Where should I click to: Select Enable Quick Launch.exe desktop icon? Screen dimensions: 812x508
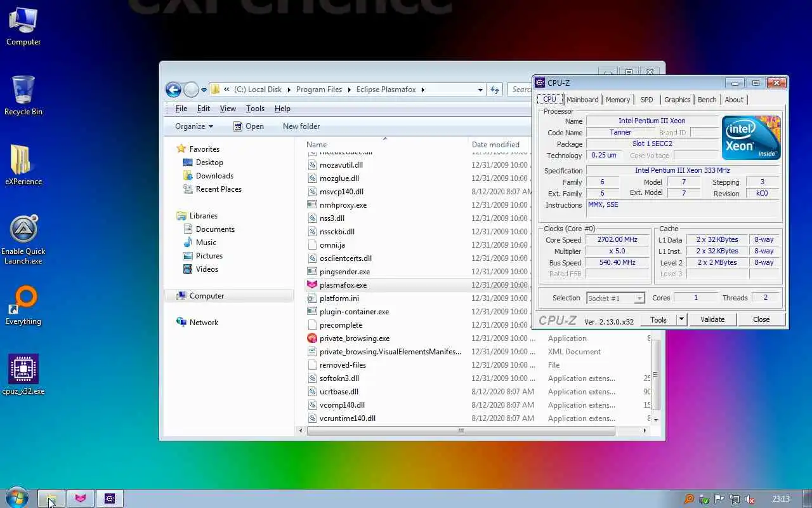click(23, 240)
